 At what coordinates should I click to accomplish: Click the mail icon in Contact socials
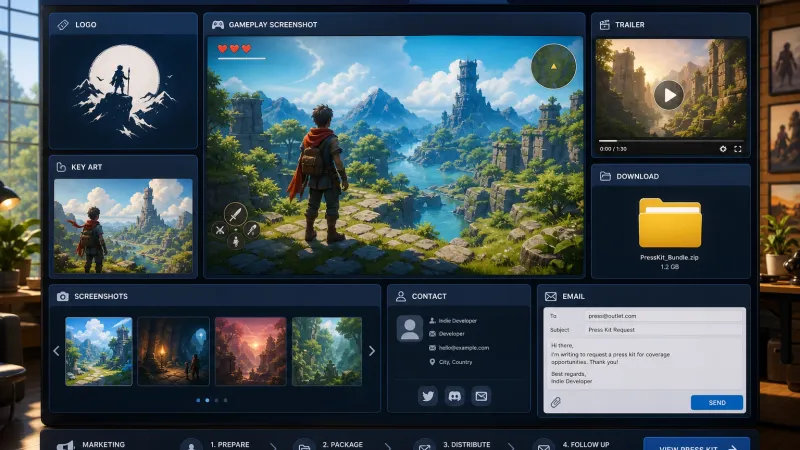click(481, 396)
